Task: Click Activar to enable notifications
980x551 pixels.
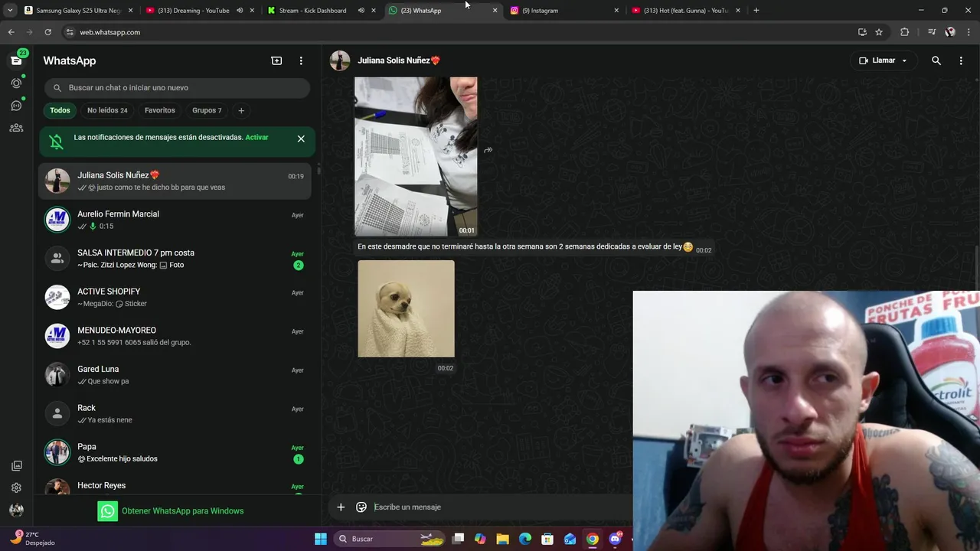Action: [x=256, y=138]
